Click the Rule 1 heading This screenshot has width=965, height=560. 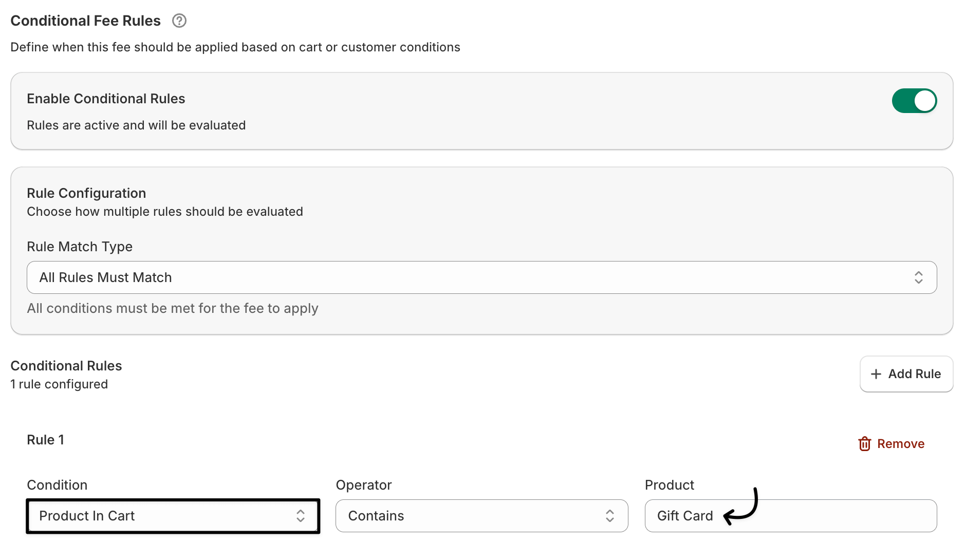click(x=45, y=440)
